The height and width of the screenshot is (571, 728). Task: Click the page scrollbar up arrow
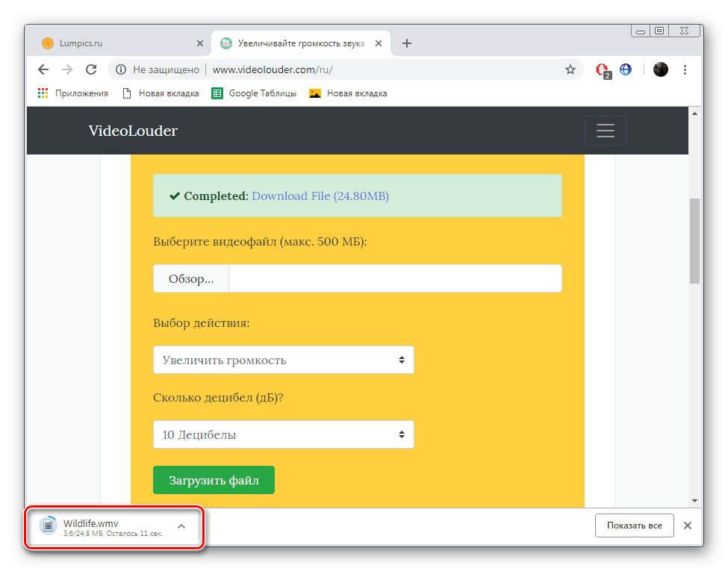point(694,113)
